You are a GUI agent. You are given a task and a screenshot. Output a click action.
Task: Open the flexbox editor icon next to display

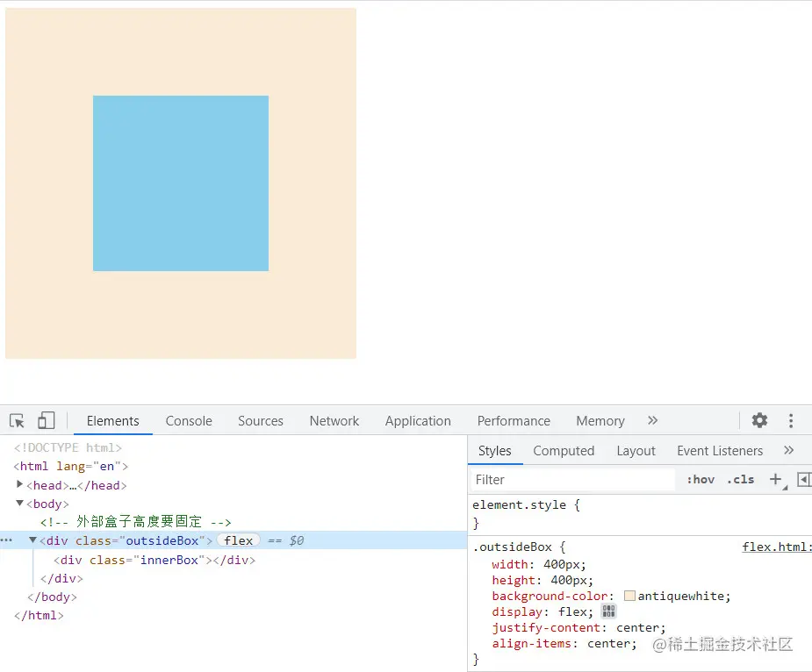tap(608, 611)
